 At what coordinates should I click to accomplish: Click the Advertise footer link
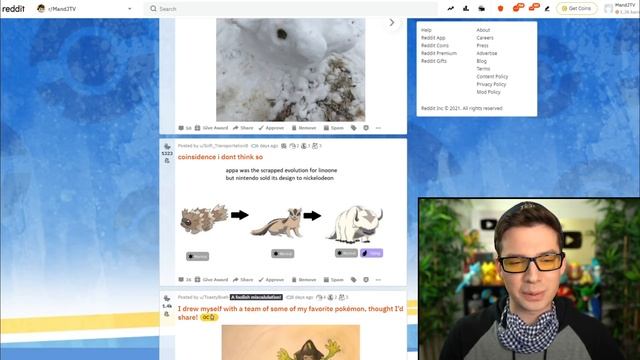pos(487,53)
